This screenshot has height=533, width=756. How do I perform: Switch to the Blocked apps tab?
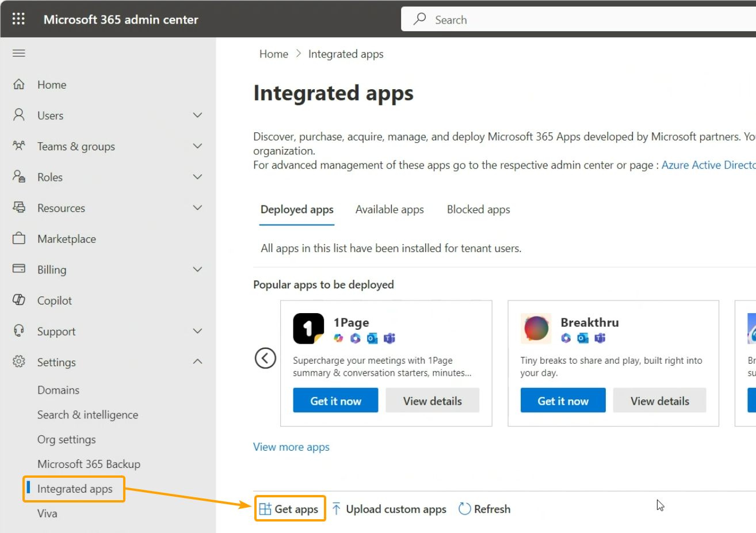click(x=478, y=209)
